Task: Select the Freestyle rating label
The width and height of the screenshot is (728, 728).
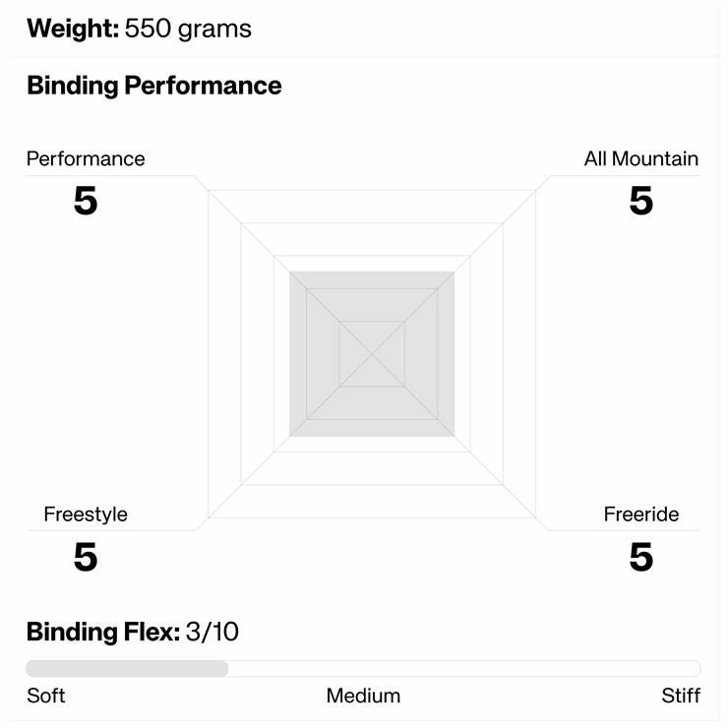Action: point(86,515)
